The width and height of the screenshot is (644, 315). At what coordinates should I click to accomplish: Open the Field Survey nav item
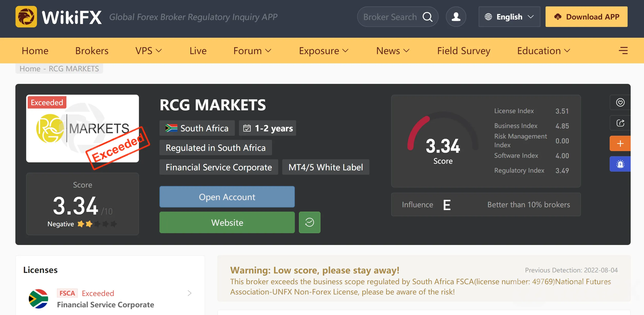(464, 51)
